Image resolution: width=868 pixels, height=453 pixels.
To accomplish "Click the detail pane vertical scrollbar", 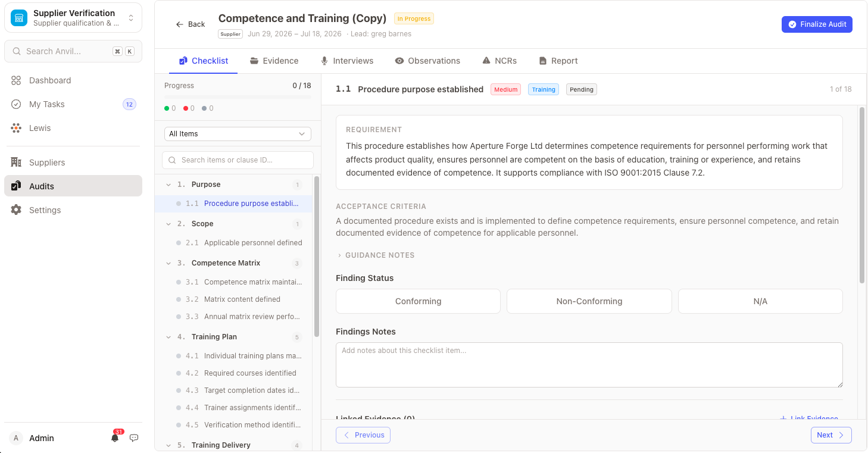I will [x=861, y=195].
